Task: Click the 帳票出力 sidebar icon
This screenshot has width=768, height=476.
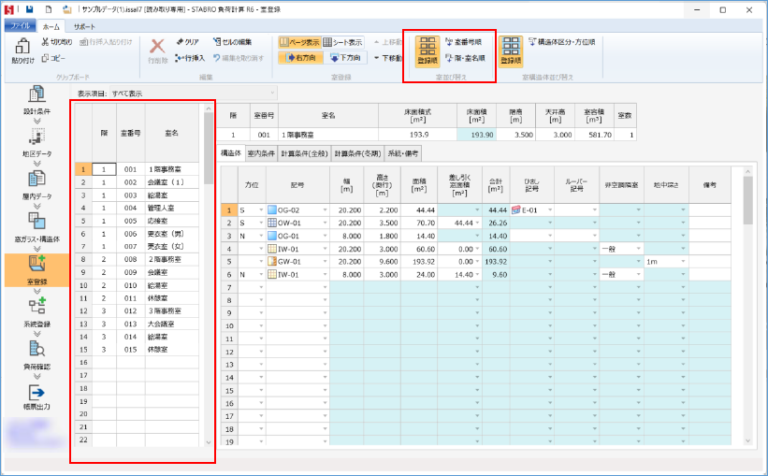Action: click(x=35, y=398)
